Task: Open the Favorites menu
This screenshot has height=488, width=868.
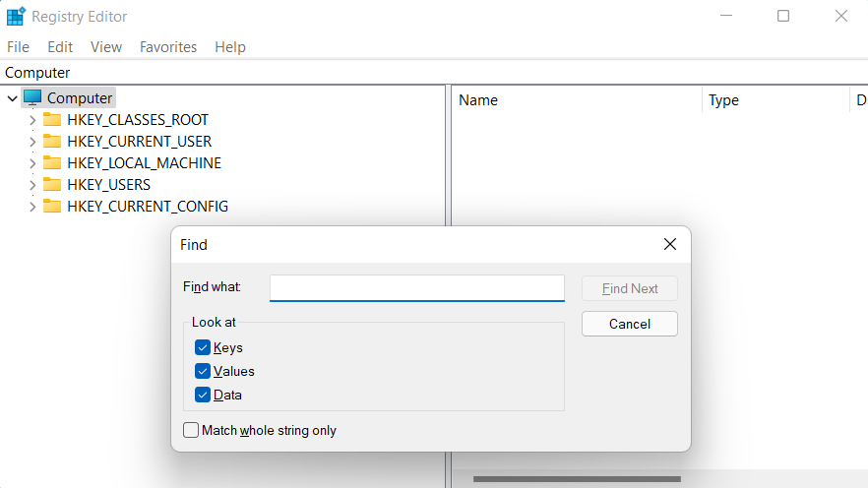Action: click(167, 47)
